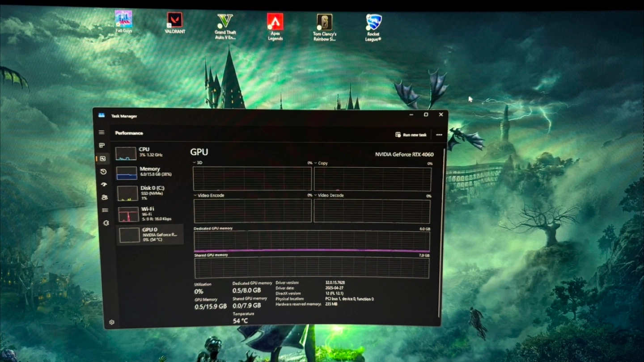
Task: Select the CPU performance entry
Action: point(149,152)
